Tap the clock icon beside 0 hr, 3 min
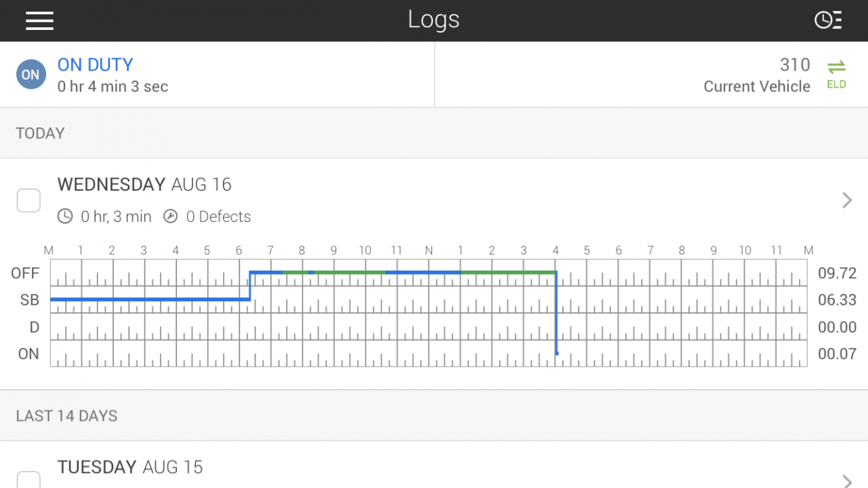This screenshot has height=488, width=868. tap(65, 217)
